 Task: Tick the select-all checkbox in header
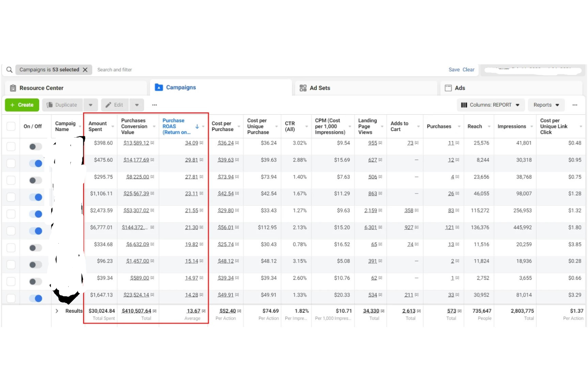pos(11,127)
